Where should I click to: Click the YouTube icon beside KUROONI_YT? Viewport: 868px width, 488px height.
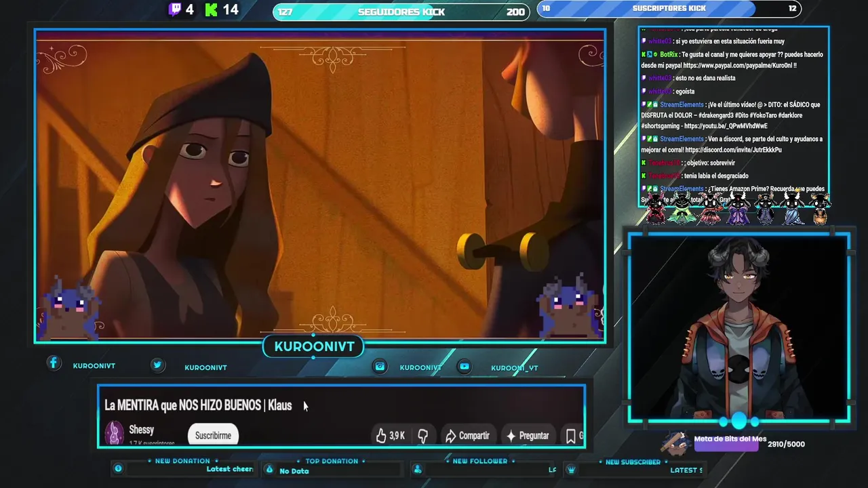click(x=464, y=366)
